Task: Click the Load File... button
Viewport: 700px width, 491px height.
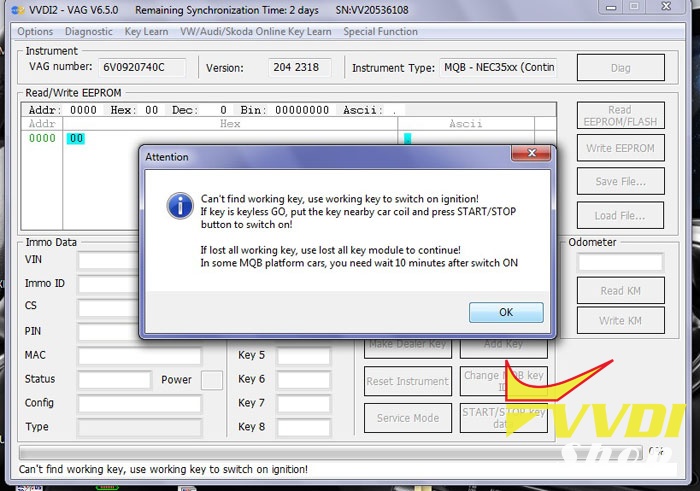Action: (621, 216)
